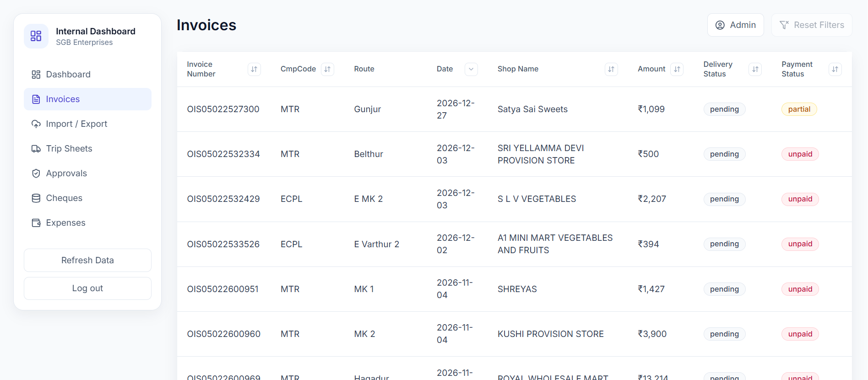Log out of the dashboard
This screenshot has width=868, height=380.
[87, 288]
